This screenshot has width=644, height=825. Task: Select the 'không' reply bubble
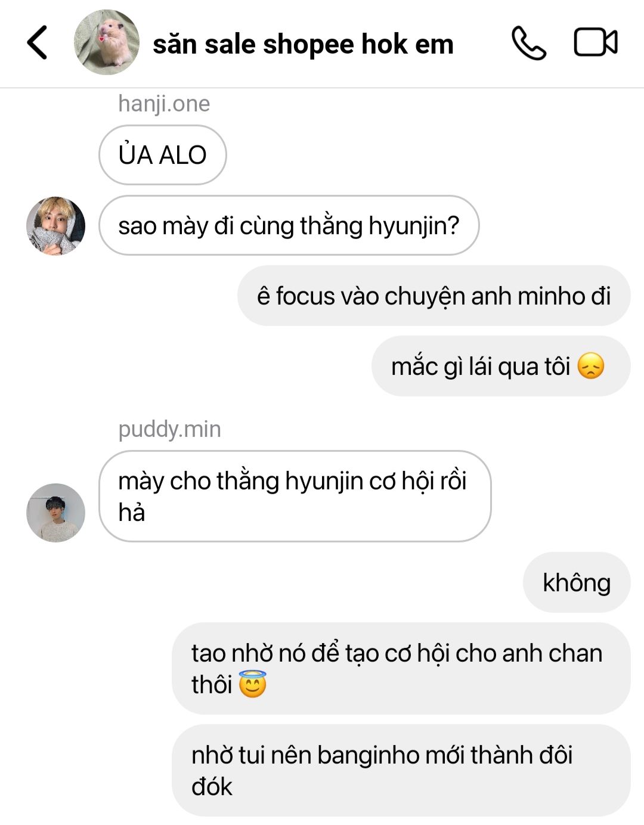coord(577,582)
